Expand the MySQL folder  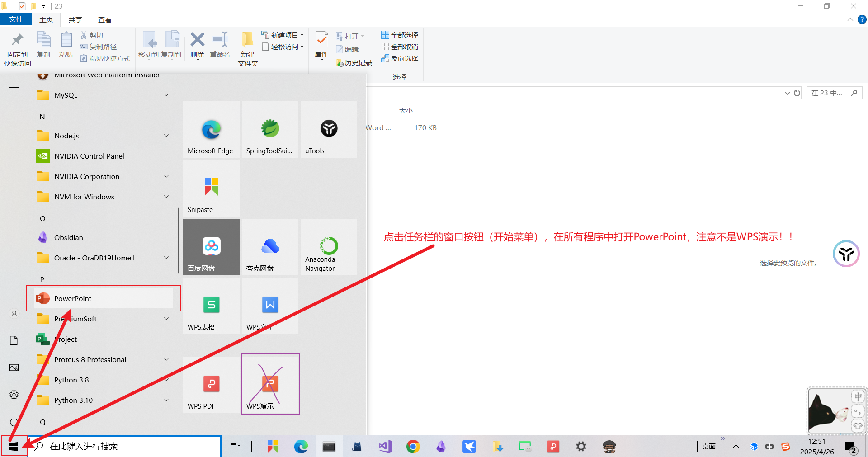[x=166, y=95]
